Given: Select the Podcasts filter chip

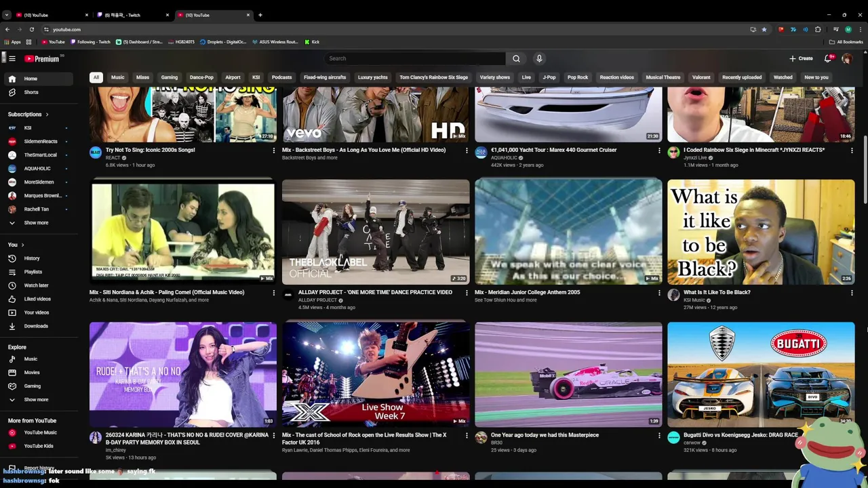Looking at the screenshot, I should [281, 77].
